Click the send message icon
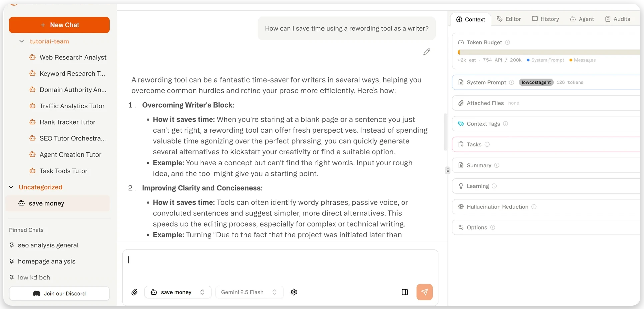 pos(424,292)
